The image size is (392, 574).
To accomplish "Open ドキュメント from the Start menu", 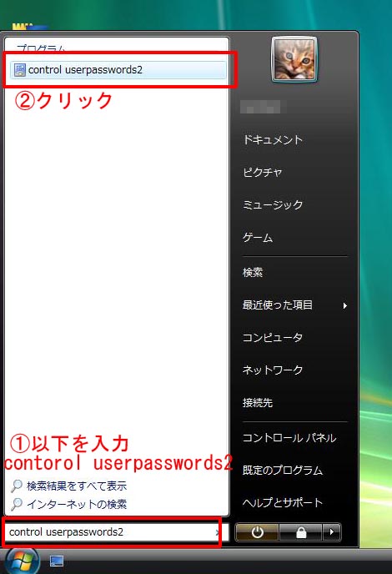I will (273, 140).
